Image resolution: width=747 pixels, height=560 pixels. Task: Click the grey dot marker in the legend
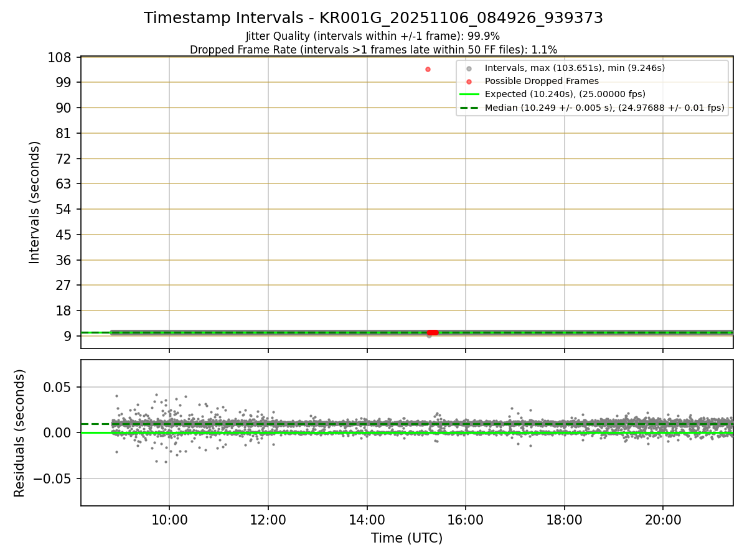tap(469, 68)
